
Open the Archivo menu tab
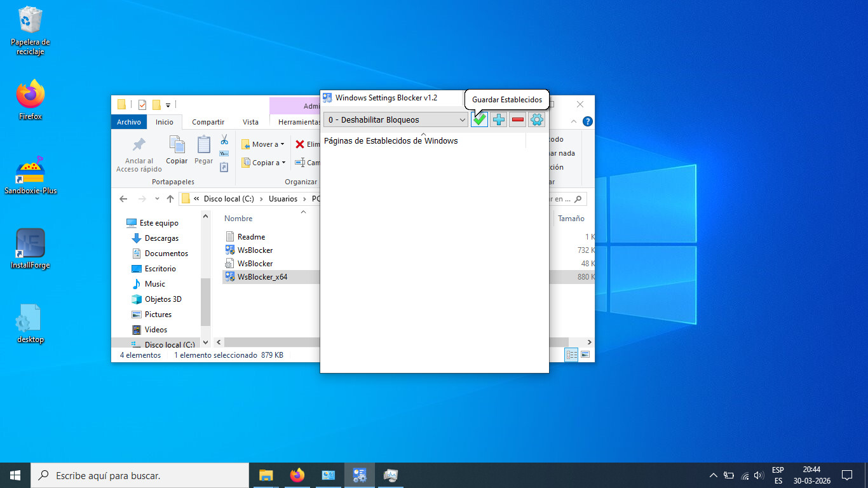coord(129,122)
